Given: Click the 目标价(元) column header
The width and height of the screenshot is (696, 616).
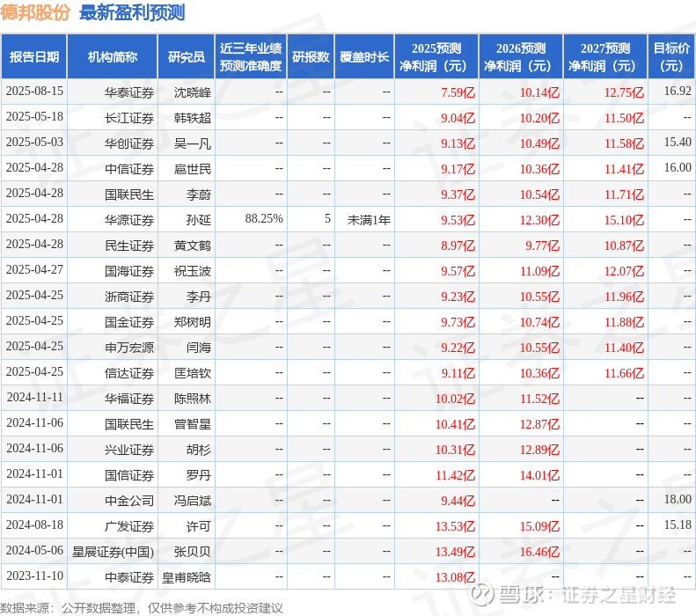Looking at the screenshot, I should (x=671, y=57).
